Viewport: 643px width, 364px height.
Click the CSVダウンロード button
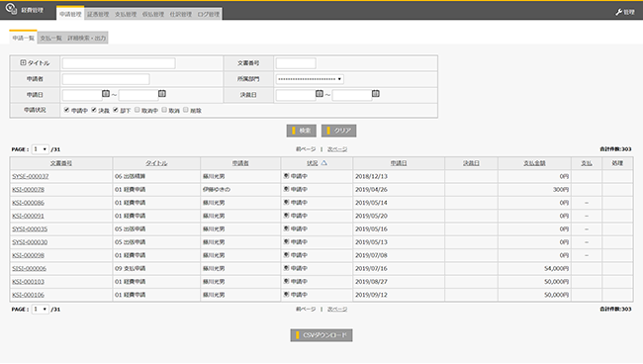[321, 335]
